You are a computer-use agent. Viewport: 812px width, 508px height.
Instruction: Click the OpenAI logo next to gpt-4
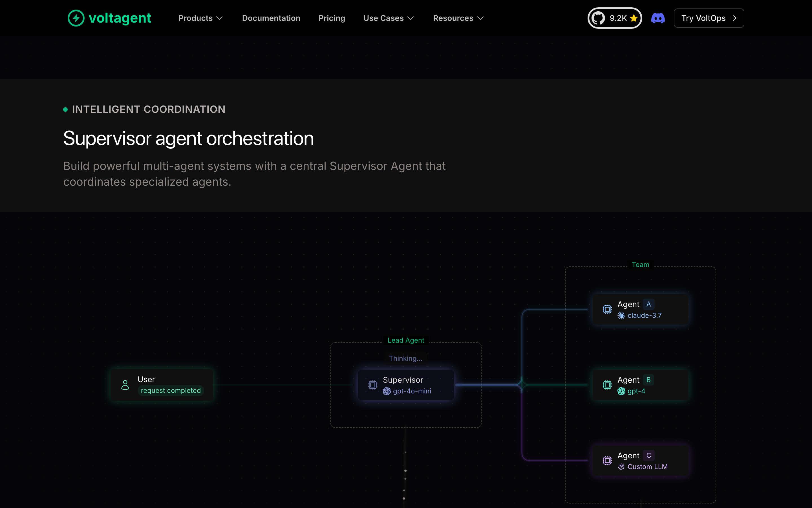click(x=621, y=391)
